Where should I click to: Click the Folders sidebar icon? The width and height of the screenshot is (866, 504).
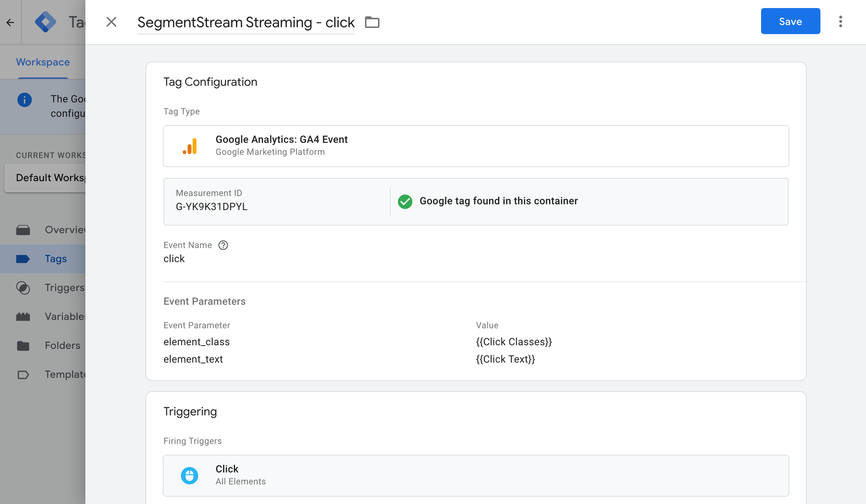coord(23,346)
